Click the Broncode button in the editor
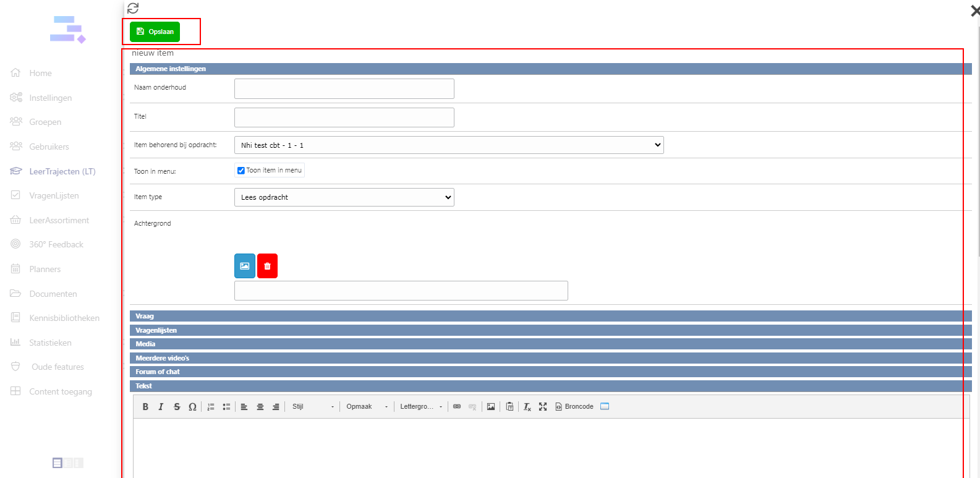Image resolution: width=980 pixels, height=478 pixels. click(574, 407)
